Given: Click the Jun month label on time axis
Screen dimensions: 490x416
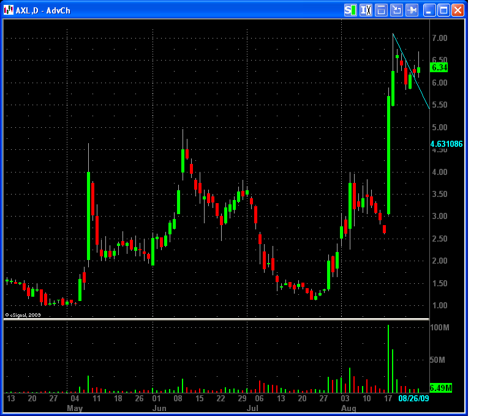Looking at the screenshot, I should click(x=159, y=408).
